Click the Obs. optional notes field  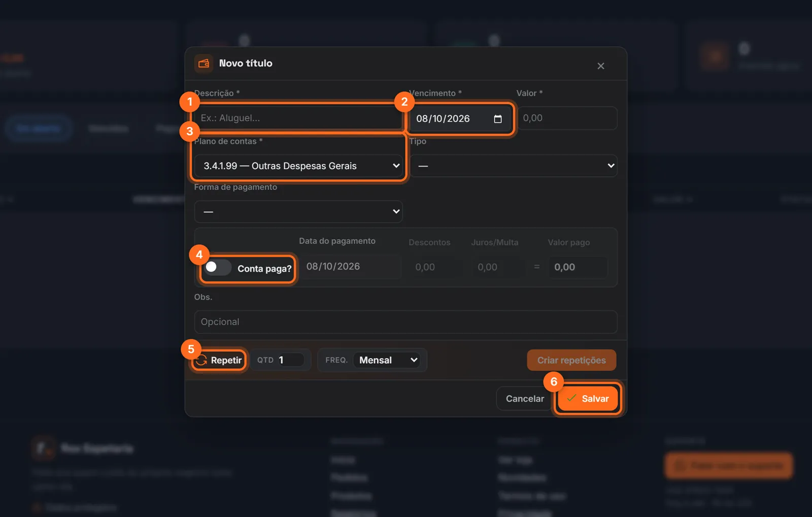point(406,322)
